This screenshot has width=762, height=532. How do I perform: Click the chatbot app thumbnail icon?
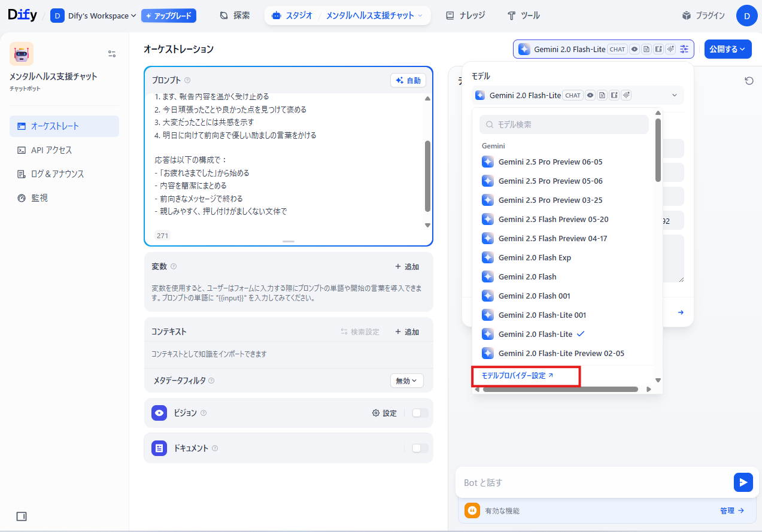point(22,54)
